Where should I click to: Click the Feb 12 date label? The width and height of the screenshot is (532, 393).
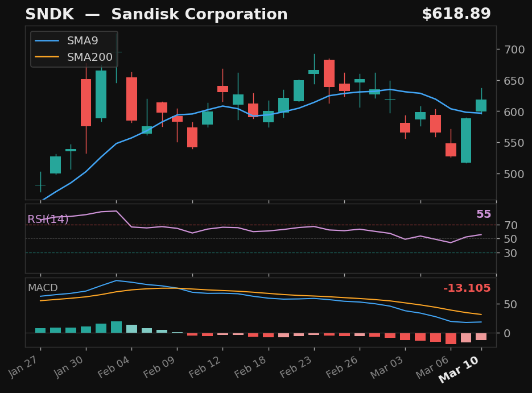pyautogui.click(x=205, y=365)
